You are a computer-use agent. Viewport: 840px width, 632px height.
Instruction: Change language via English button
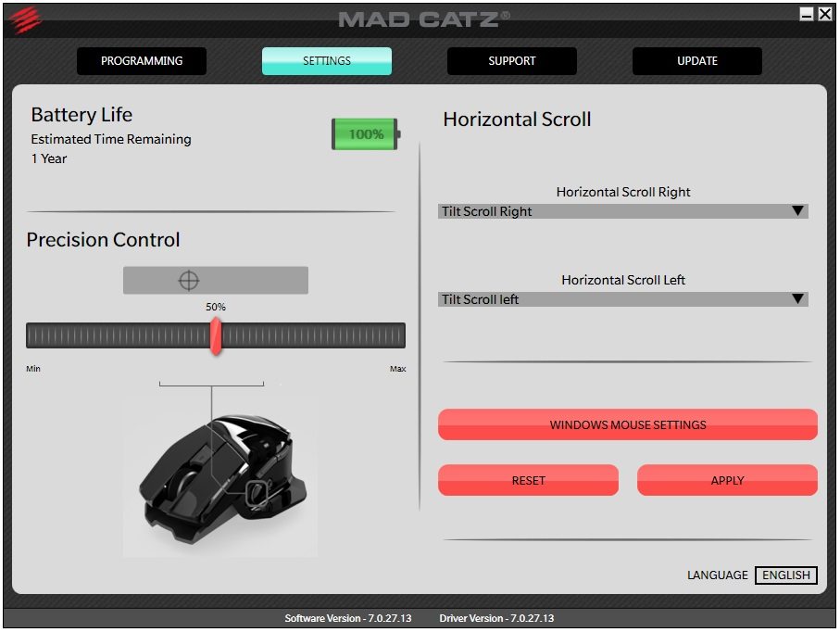click(786, 575)
